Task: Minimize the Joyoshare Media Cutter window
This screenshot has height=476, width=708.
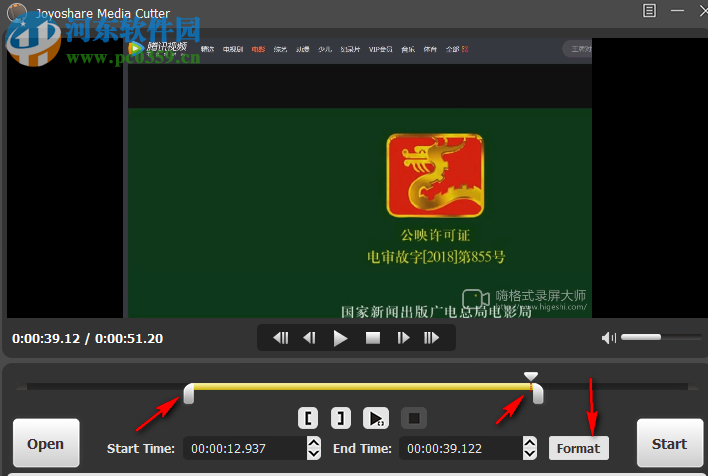Action: pyautogui.click(x=677, y=10)
